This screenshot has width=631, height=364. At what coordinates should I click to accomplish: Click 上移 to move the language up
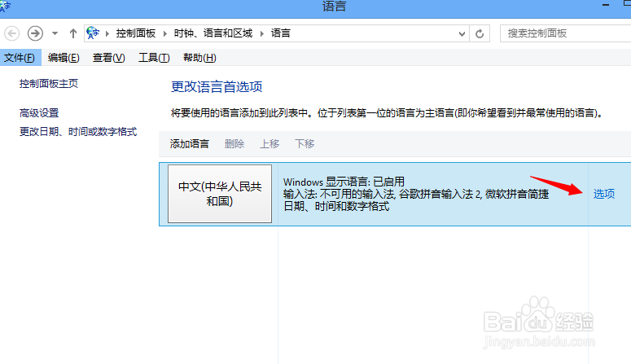(269, 144)
